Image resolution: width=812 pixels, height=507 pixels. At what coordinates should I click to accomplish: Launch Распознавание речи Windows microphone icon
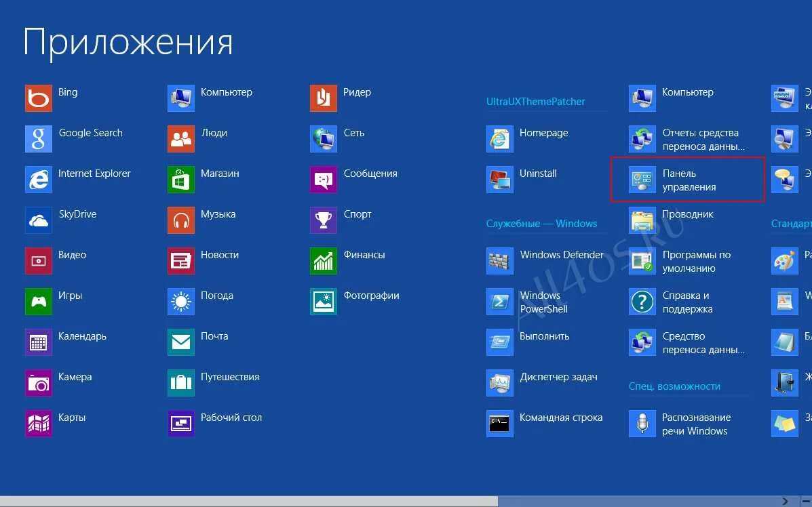pyautogui.click(x=642, y=423)
